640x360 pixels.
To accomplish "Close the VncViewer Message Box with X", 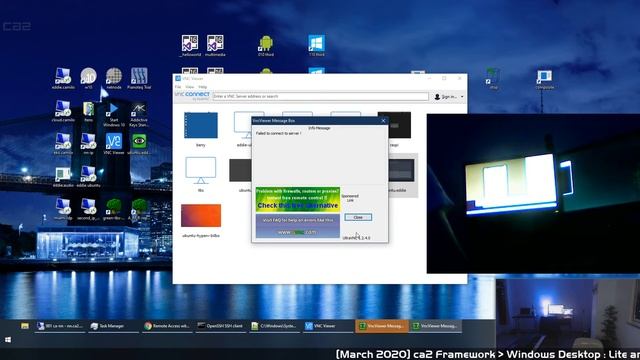I will pos(383,121).
